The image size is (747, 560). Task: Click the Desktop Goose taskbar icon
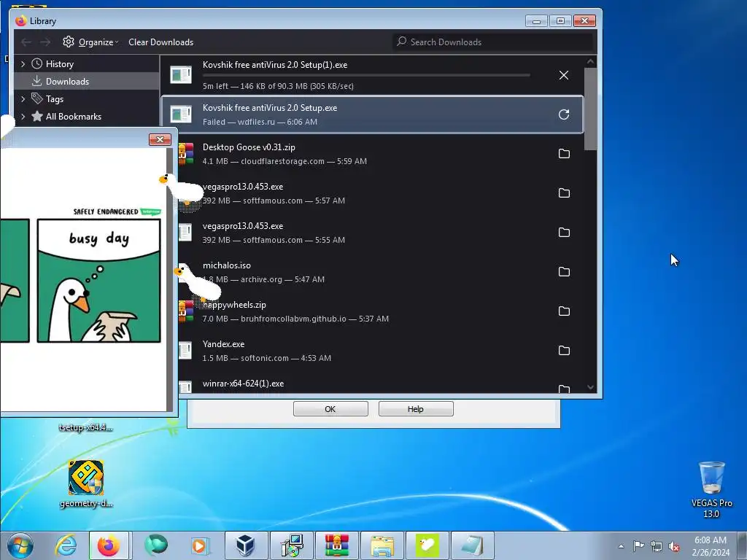tap(427, 545)
